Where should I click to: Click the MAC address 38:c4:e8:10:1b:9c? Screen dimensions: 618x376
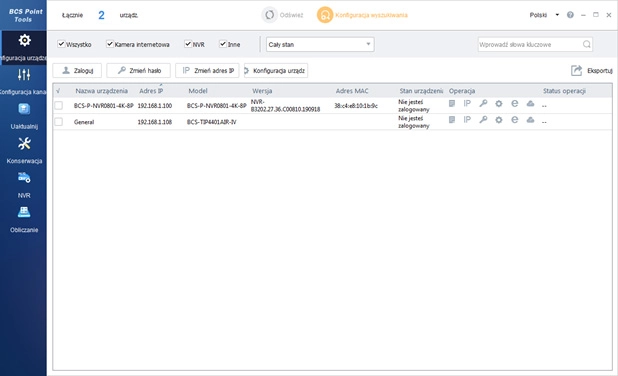tap(356, 106)
